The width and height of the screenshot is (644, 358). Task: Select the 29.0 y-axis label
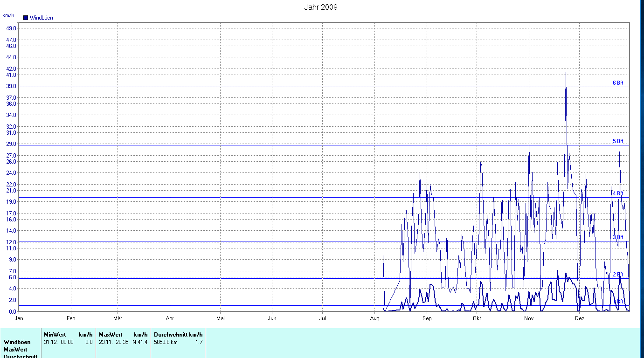pyautogui.click(x=12, y=144)
